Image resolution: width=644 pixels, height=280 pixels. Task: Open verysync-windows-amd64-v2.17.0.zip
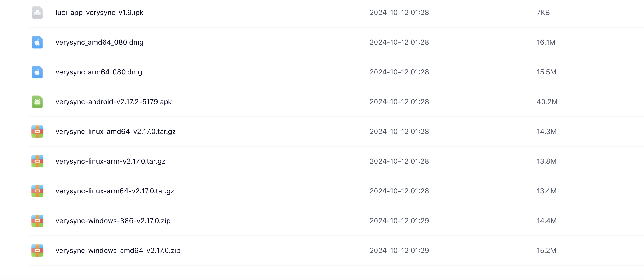[x=118, y=251]
